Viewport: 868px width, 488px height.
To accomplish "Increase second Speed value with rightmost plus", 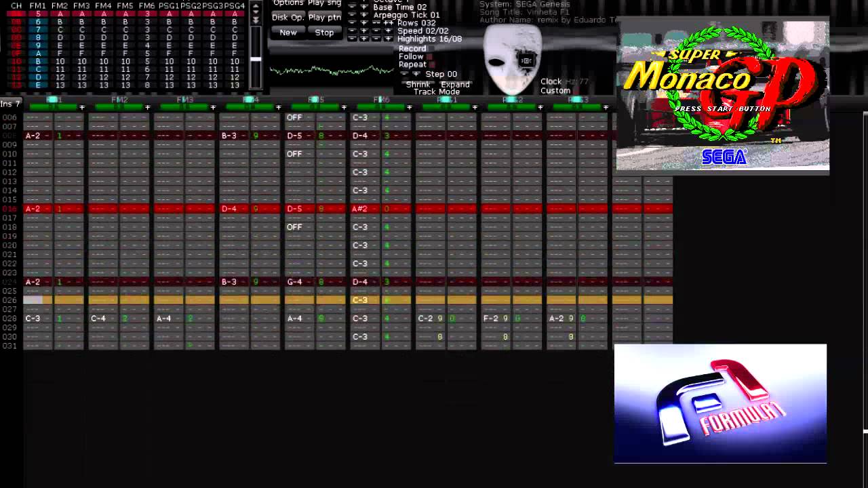I will (388, 30).
